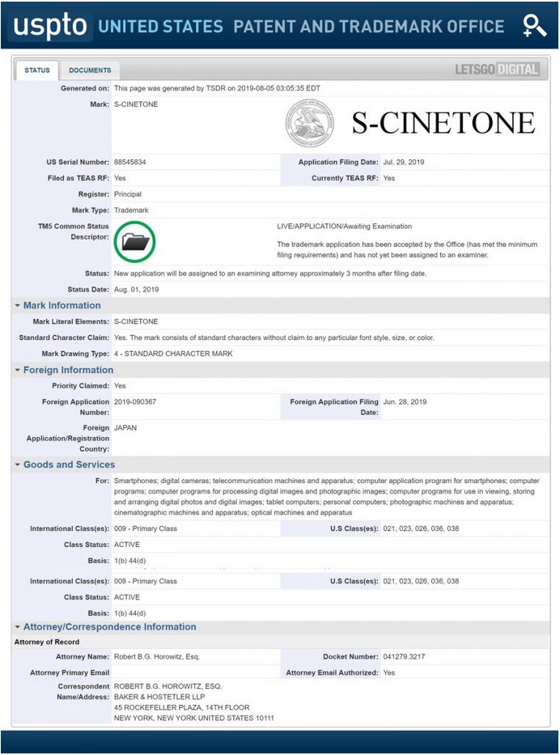
Task: Click the green folder status icon
Action: [x=135, y=242]
